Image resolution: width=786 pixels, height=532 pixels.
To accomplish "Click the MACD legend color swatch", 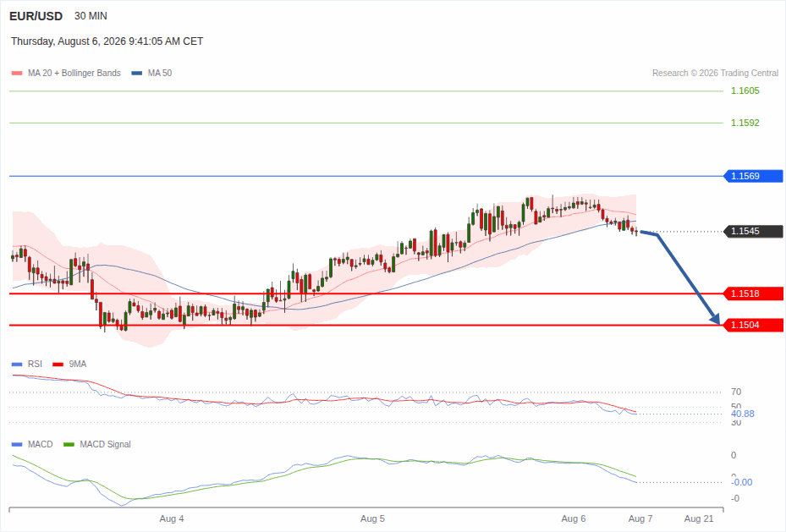I will tap(17, 444).
